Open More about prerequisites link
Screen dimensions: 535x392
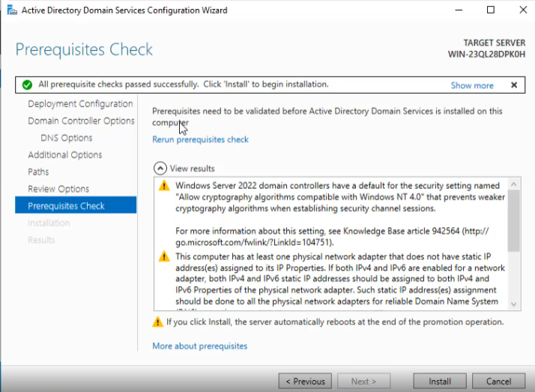tap(199, 346)
